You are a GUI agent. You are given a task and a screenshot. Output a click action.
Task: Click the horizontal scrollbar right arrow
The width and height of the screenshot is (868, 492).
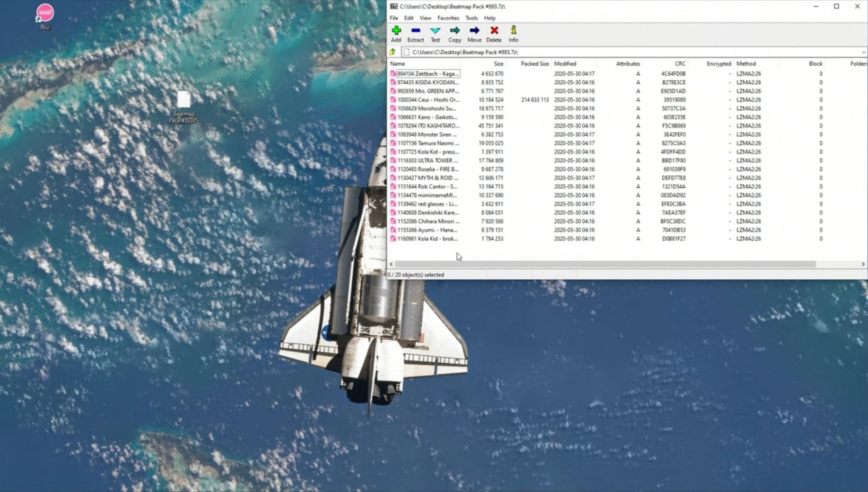[x=863, y=264]
